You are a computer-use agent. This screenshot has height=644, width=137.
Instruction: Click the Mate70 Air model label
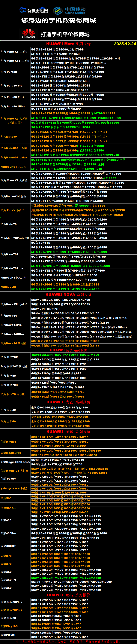[x=8, y=287]
